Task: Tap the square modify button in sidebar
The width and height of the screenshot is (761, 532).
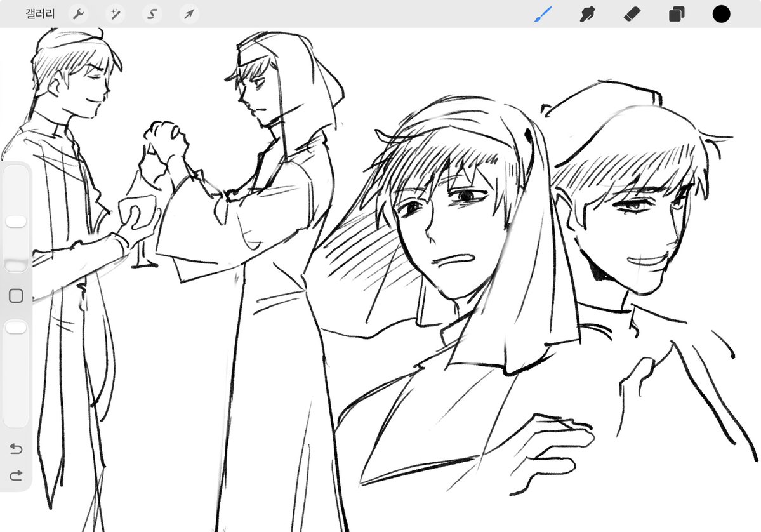Action: coord(16,296)
